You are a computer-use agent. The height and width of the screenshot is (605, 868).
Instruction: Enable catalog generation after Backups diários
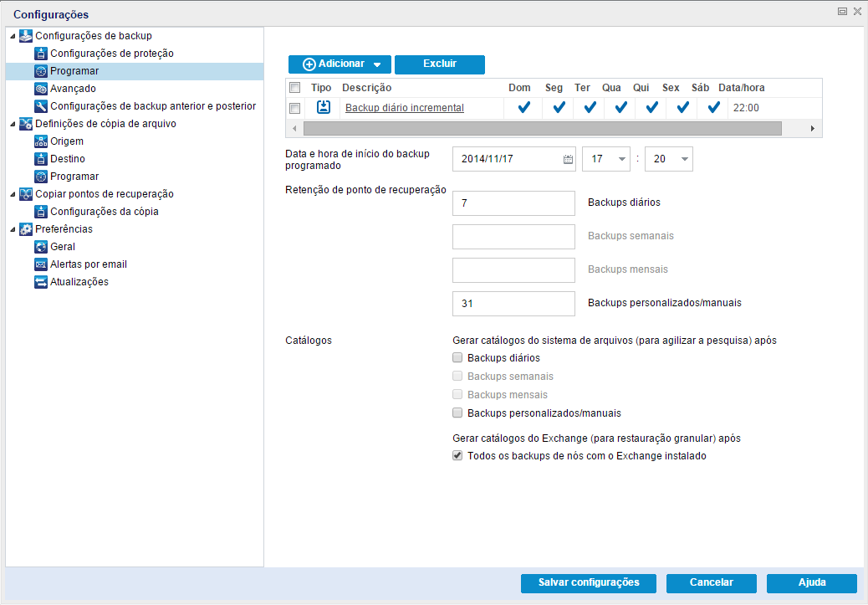457,358
